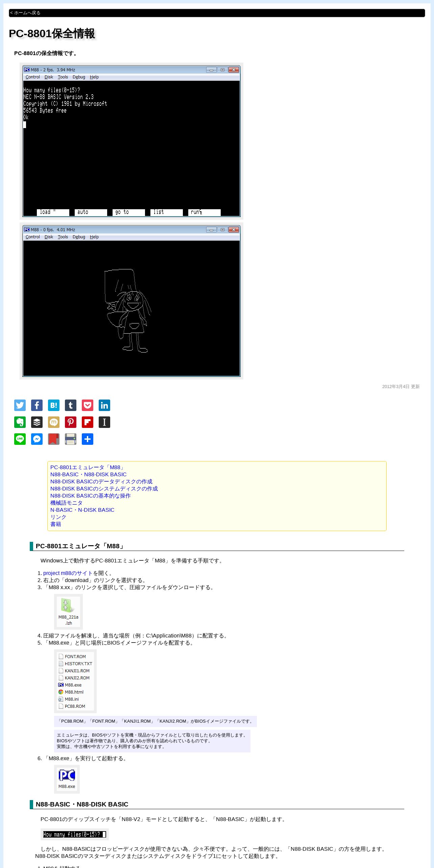Image resolution: width=434 pixels, height=868 pixels.
Task: Save page with the Instapaper icon
Action: coord(104,422)
